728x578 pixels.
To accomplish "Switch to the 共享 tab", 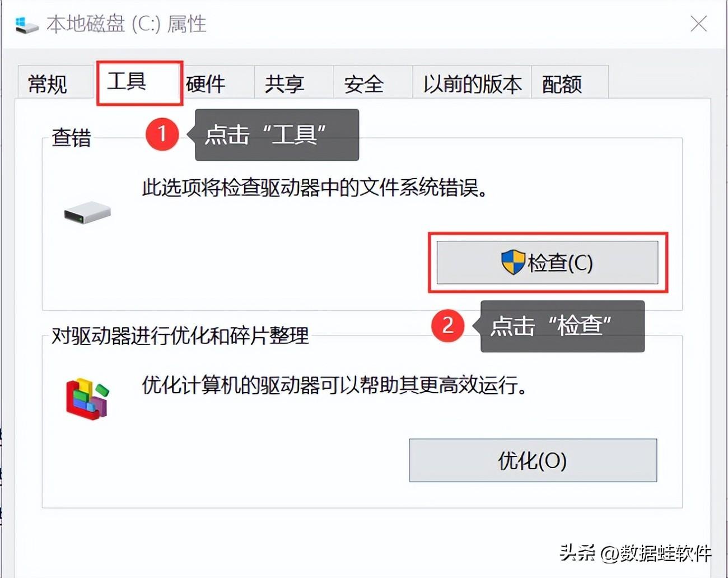I will (284, 83).
